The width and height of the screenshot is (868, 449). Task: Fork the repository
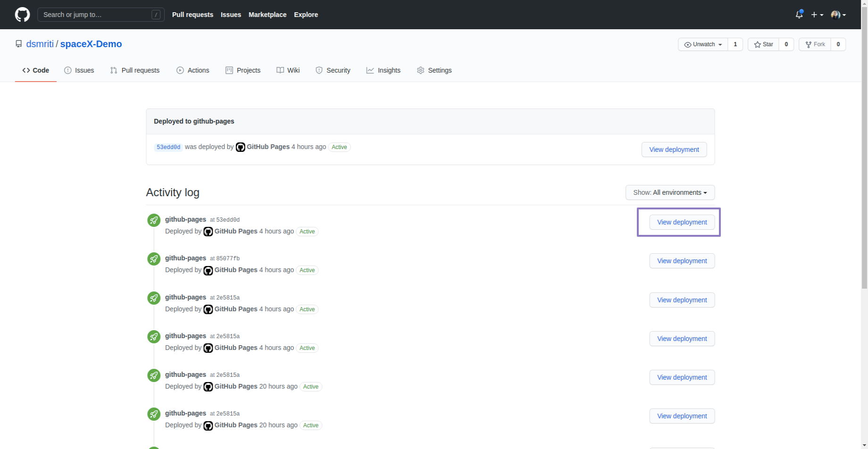[x=815, y=44]
